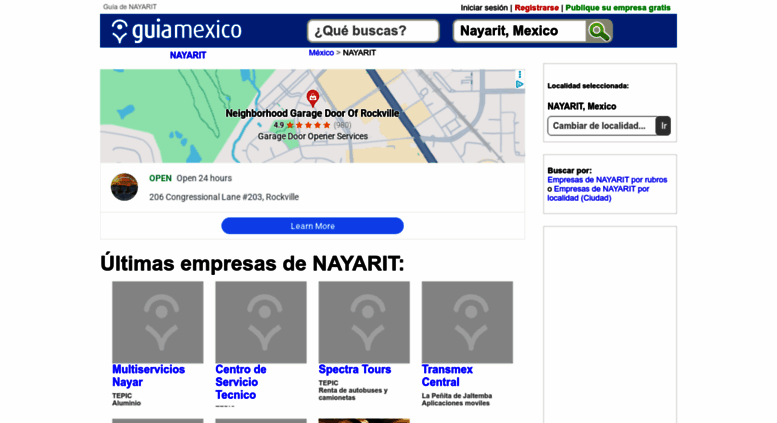777x423 pixels.
Task: Open Iniciar sesión link
Action: tap(484, 8)
